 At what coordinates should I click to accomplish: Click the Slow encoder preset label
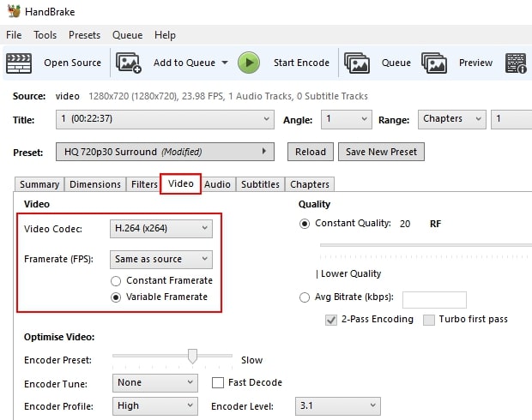tap(251, 360)
